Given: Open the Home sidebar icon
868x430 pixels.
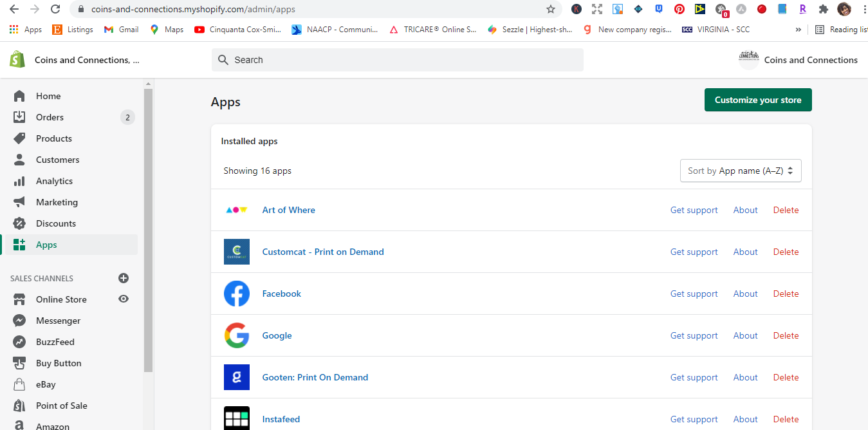Looking at the screenshot, I should pyautogui.click(x=19, y=96).
